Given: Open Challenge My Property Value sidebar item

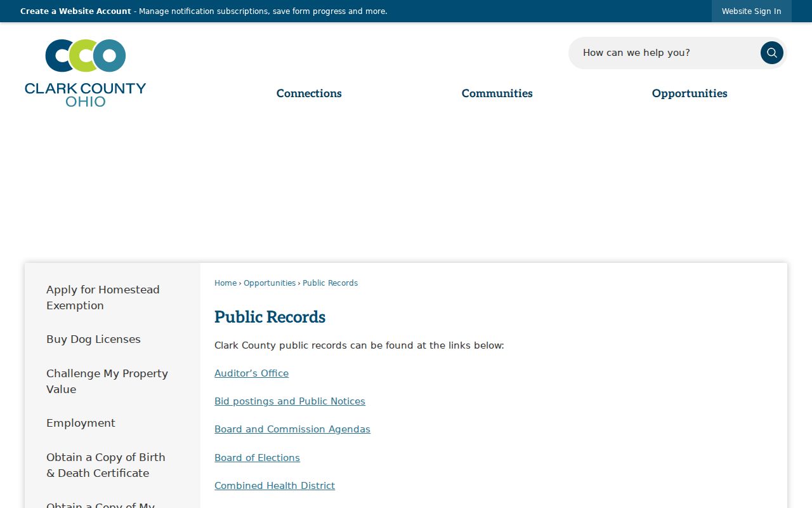Looking at the screenshot, I should click(x=112, y=381).
